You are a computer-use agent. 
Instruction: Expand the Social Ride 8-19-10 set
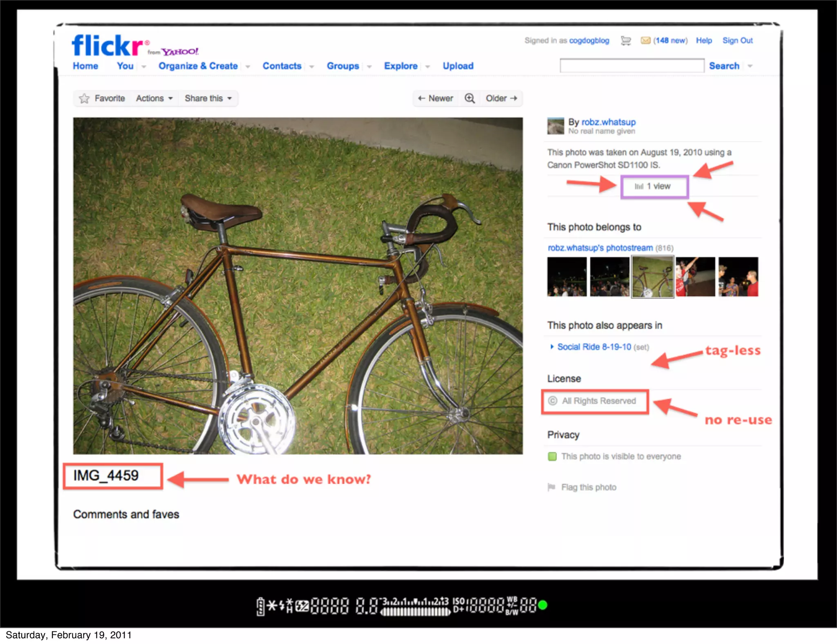click(x=552, y=347)
